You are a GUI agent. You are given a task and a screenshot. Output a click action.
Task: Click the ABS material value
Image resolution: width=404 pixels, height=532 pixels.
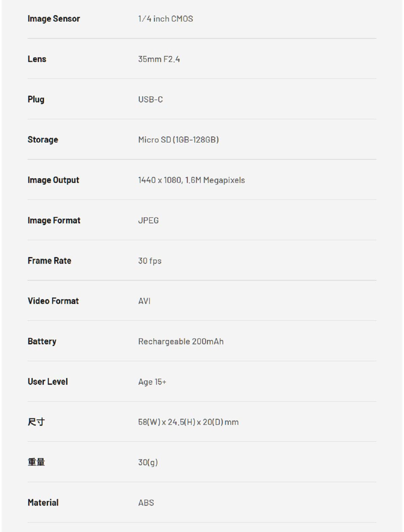tap(146, 503)
